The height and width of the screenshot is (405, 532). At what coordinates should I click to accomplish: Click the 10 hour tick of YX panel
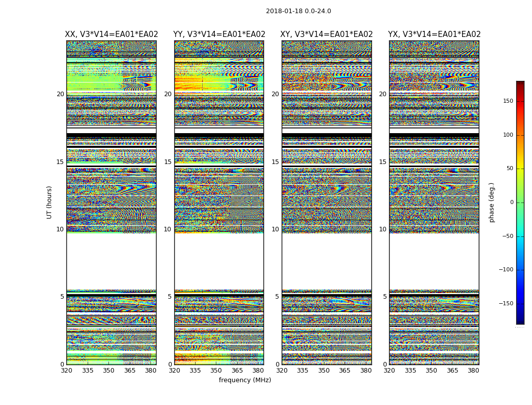[383, 229]
